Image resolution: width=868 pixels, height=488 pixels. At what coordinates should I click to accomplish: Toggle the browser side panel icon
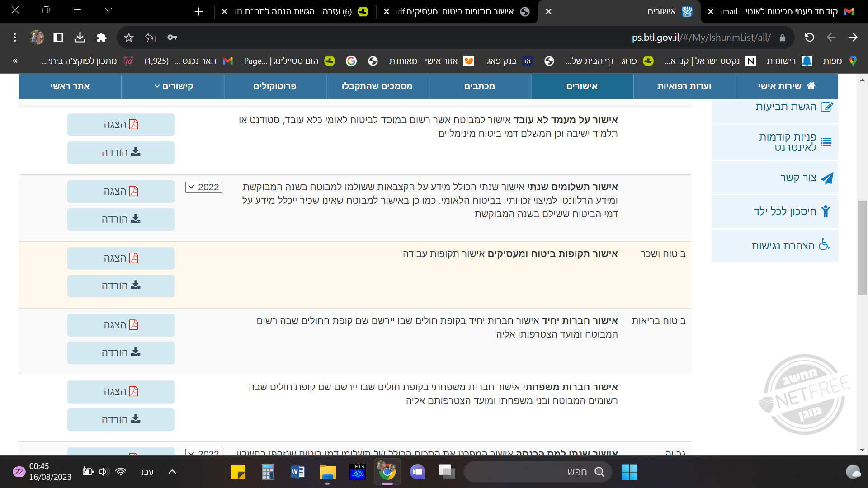[58, 38]
